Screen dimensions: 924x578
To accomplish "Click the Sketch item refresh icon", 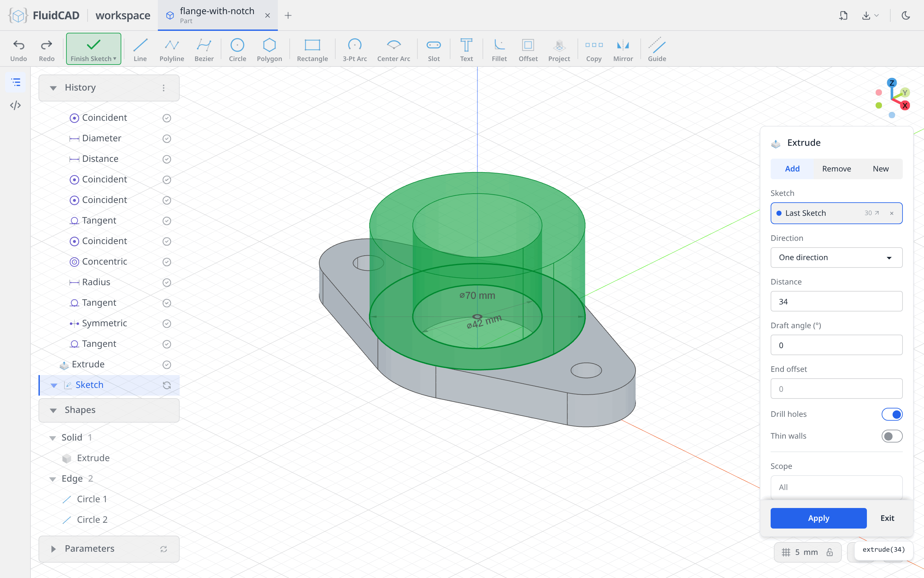I will tap(167, 385).
